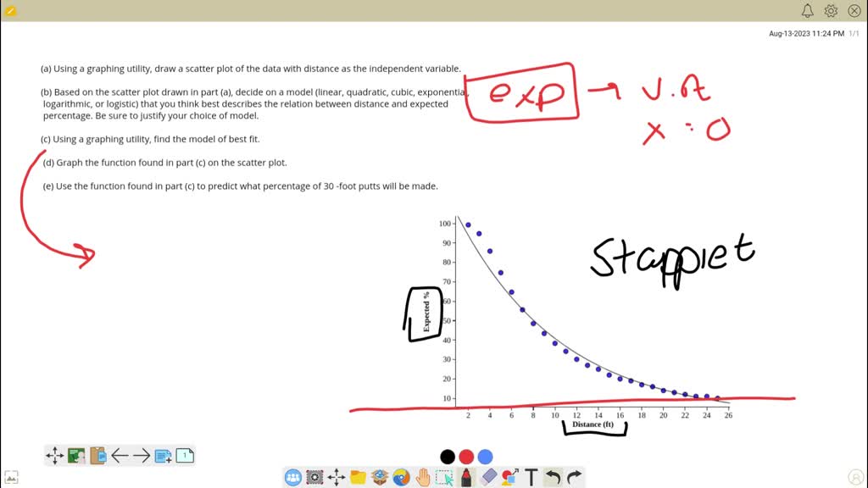
Task: Open the shapes insertion tool
Action: click(509, 477)
